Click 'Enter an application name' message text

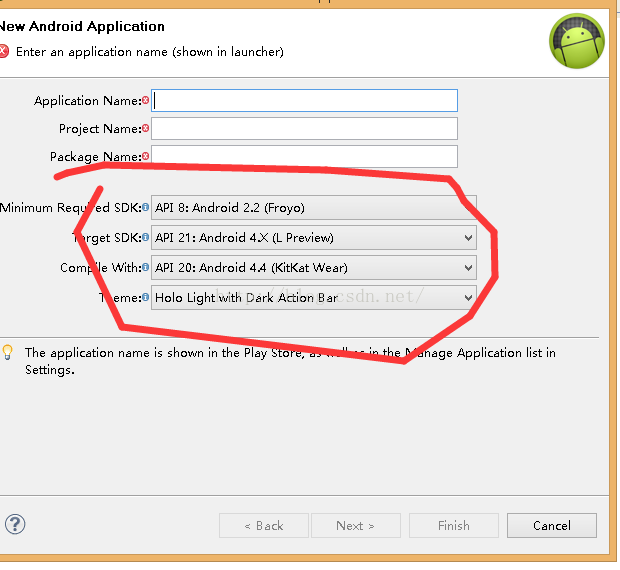[150, 52]
